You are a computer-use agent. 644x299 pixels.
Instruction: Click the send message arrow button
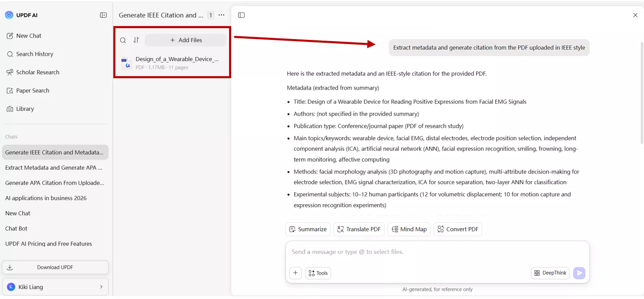[x=579, y=273]
